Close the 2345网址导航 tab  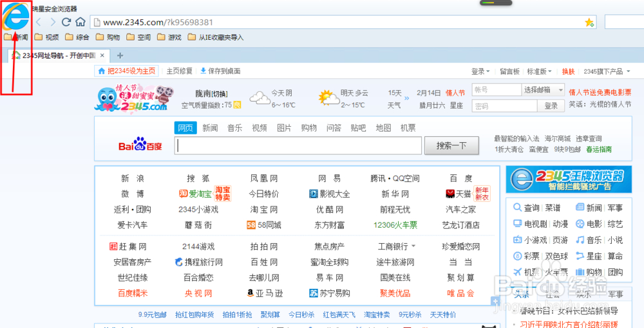coord(102,55)
